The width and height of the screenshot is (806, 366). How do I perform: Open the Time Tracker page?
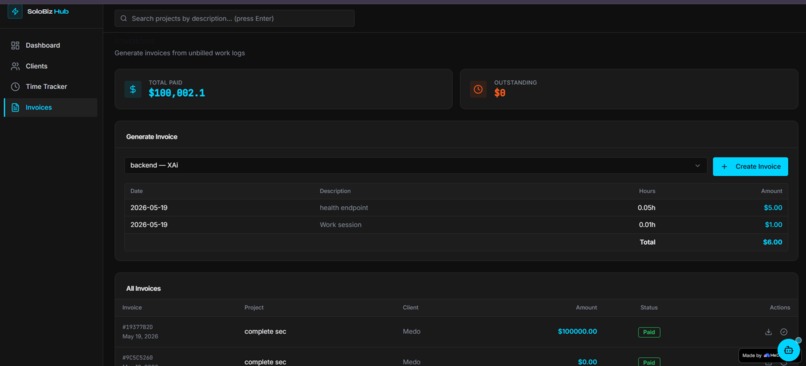50,86
